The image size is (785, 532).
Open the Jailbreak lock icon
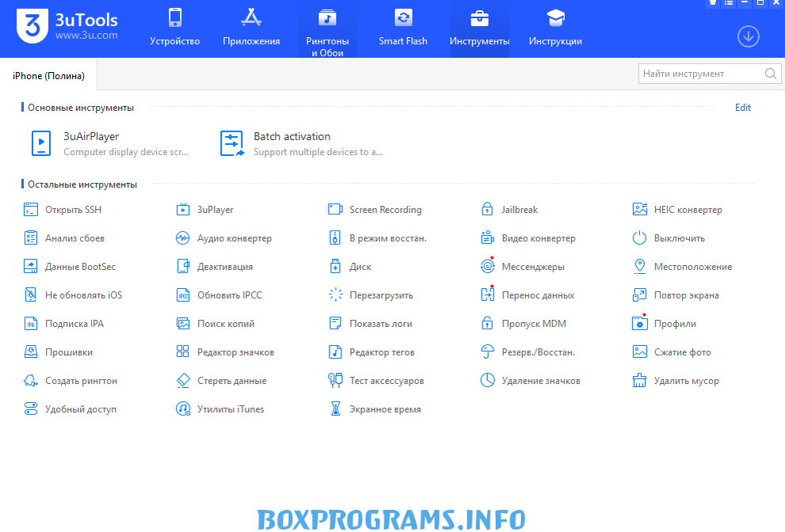pyautogui.click(x=487, y=210)
